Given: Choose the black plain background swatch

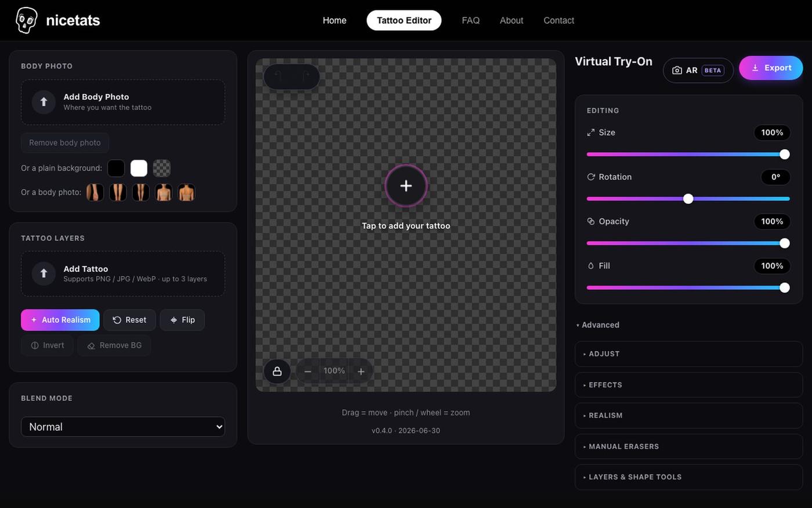Looking at the screenshot, I should click(x=116, y=168).
